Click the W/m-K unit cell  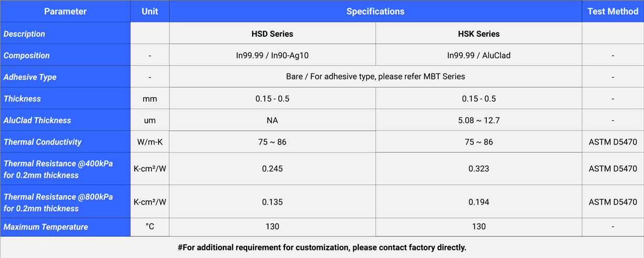coord(150,142)
